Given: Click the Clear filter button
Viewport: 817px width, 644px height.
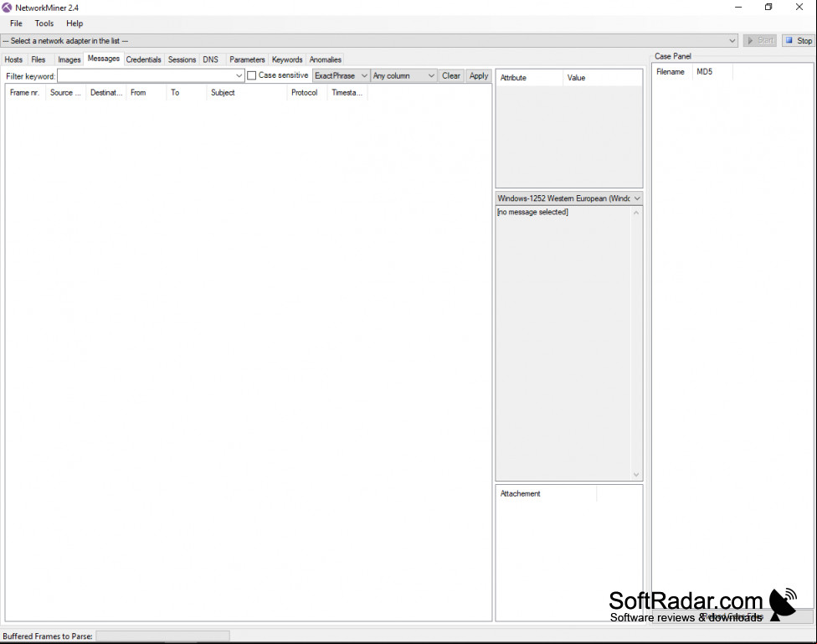Looking at the screenshot, I should click(x=451, y=75).
